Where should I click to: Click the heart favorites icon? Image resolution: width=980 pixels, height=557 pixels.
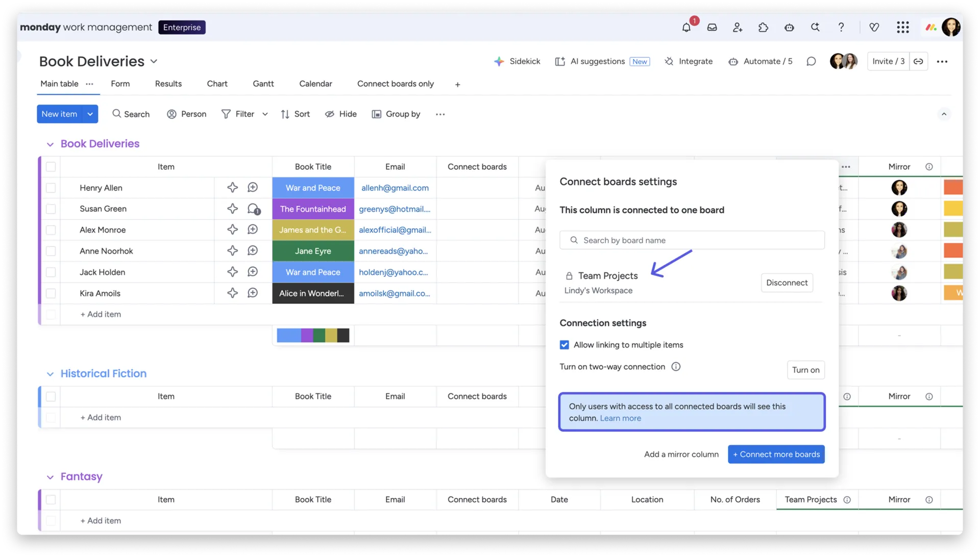click(x=874, y=28)
